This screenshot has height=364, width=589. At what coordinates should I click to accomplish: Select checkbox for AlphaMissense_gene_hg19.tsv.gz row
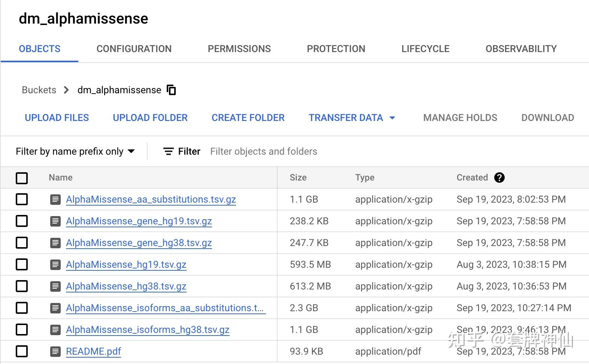(22, 221)
